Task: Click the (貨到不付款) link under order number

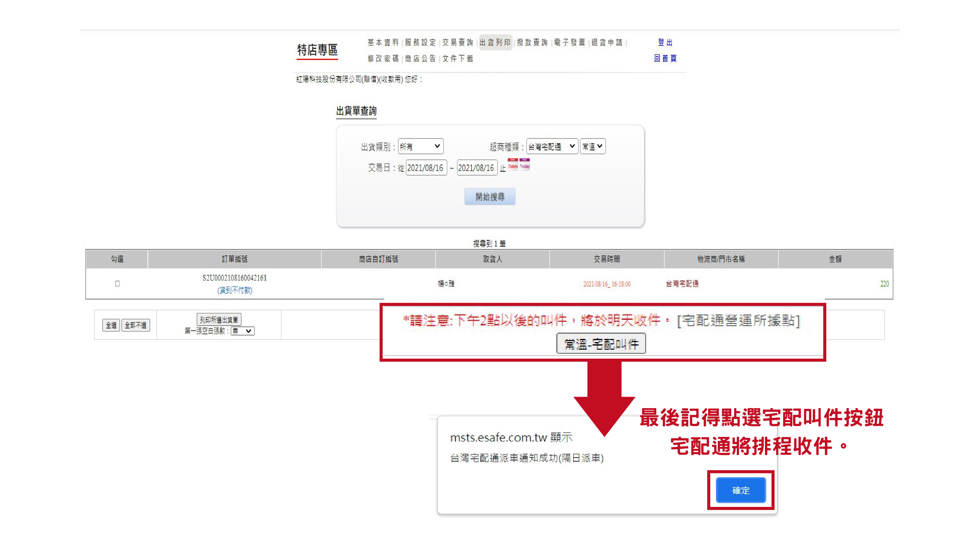Action: click(x=234, y=290)
